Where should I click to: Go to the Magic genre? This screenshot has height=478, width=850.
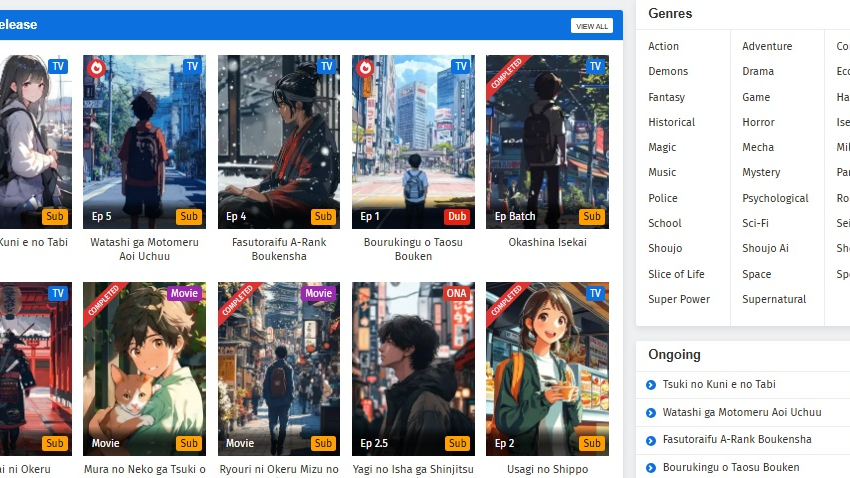(x=662, y=147)
